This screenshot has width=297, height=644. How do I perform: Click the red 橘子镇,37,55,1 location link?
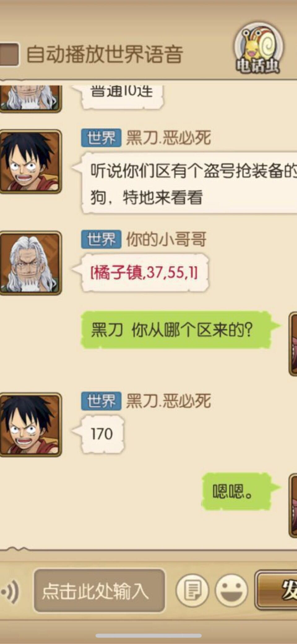tap(144, 273)
